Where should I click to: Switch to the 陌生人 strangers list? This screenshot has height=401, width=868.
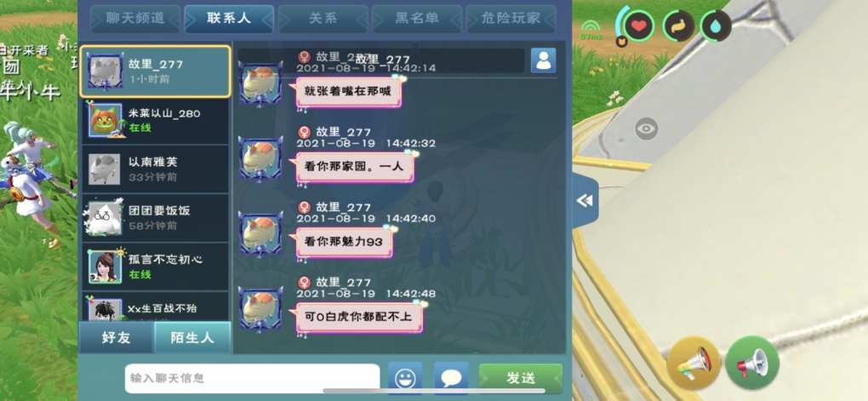click(x=191, y=337)
